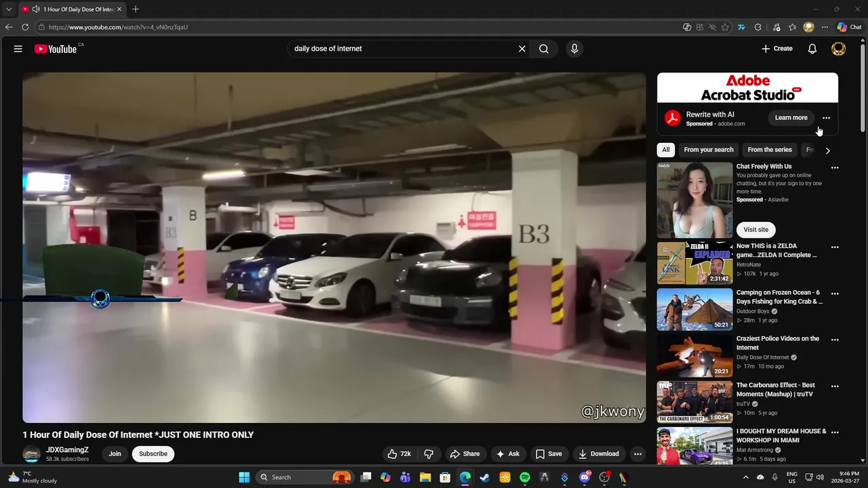
Task: Open the Windows Start menu
Action: [x=244, y=477]
